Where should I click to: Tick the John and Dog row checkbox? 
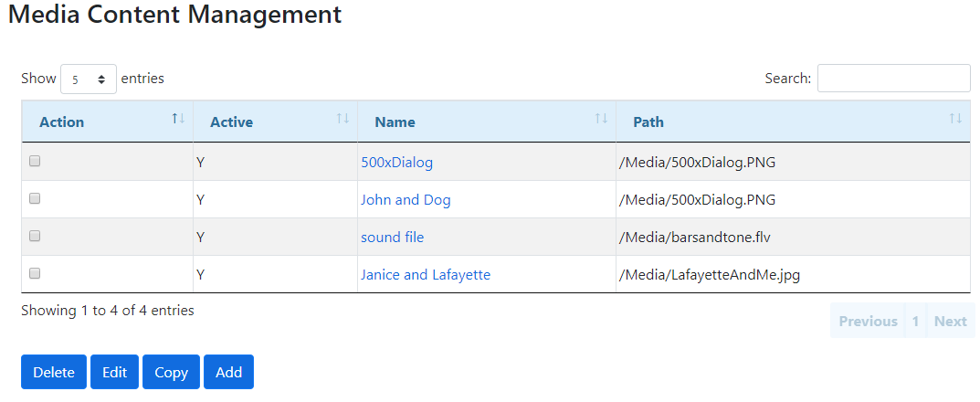[35, 198]
